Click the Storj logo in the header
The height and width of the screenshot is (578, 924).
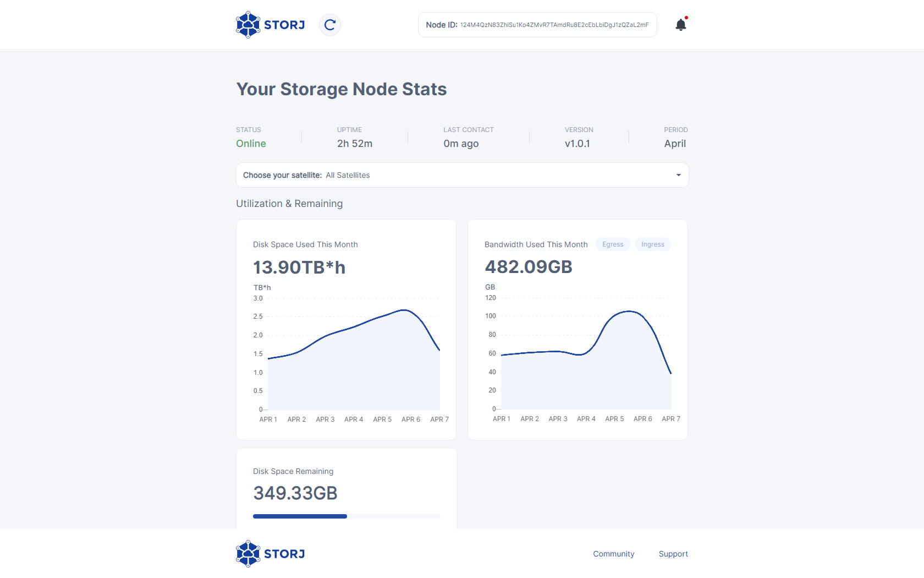point(270,25)
